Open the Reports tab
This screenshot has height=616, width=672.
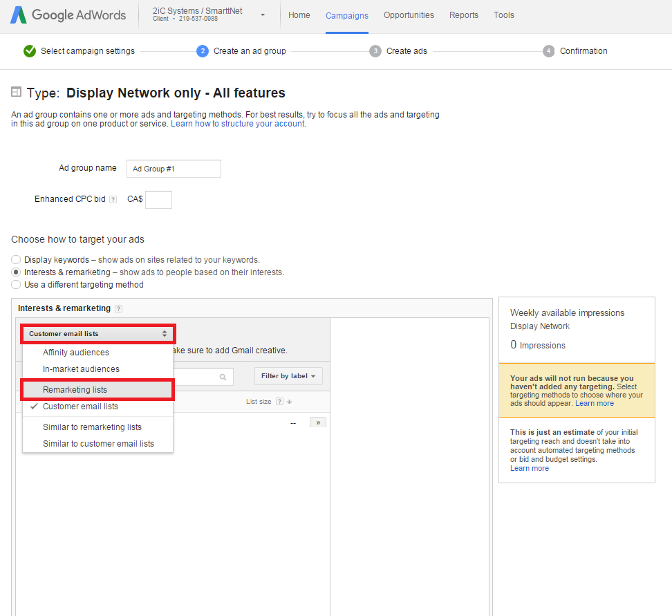(x=464, y=15)
